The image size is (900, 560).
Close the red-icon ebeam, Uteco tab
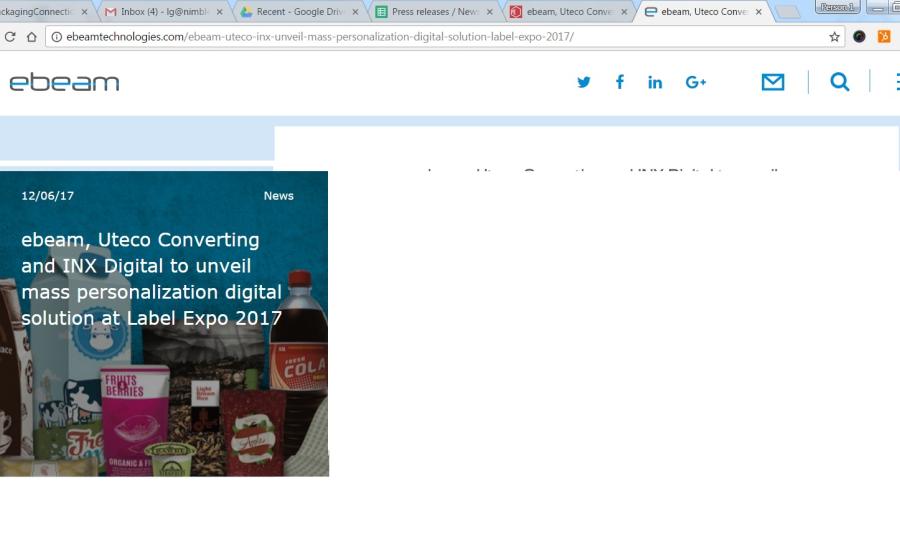[x=624, y=11]
